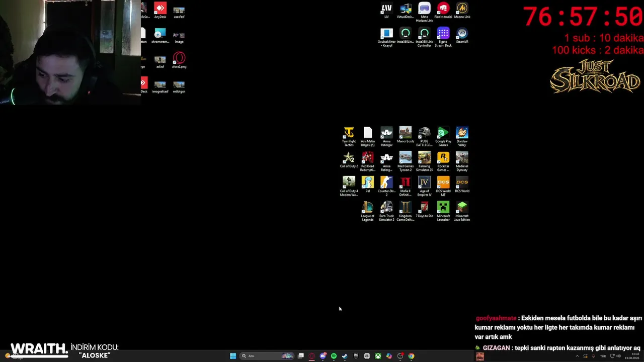Open the Insta360 Link Controller shortcut
The height and width of the screenshot is (362, 644).
pyautogui.click(x=424, y=38)
